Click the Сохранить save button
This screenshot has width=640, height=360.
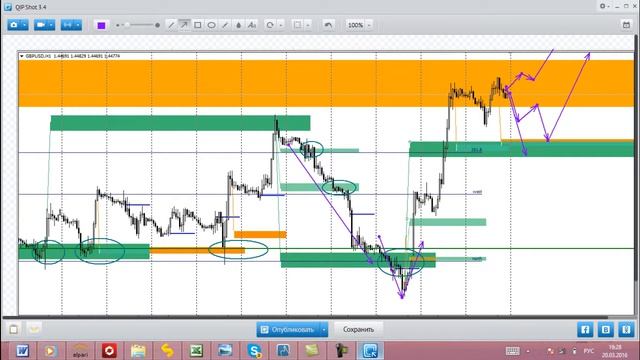(x=358, y=329)
